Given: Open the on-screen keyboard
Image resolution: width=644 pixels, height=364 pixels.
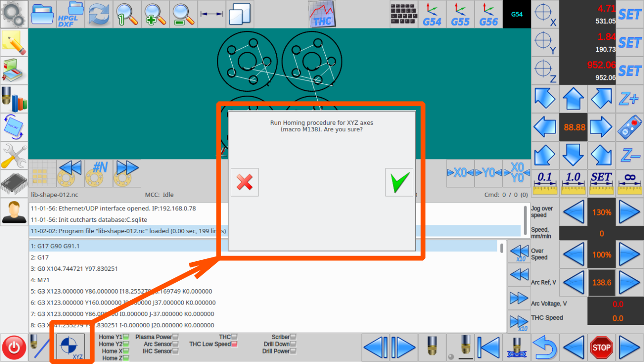Looking at the screenshot, I should (403, 14).
